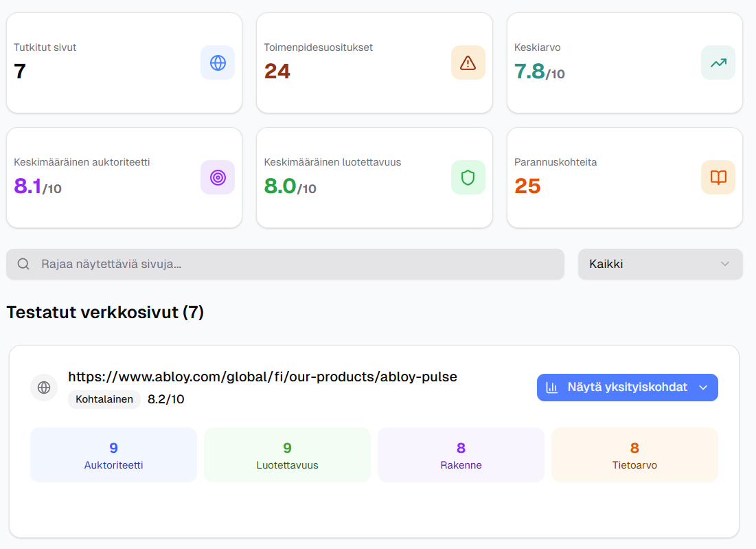Image resolution: width=756 pixels, height=549 pixels.
Task: Select the Rakenne score tile
Action: tap(461, 455)
